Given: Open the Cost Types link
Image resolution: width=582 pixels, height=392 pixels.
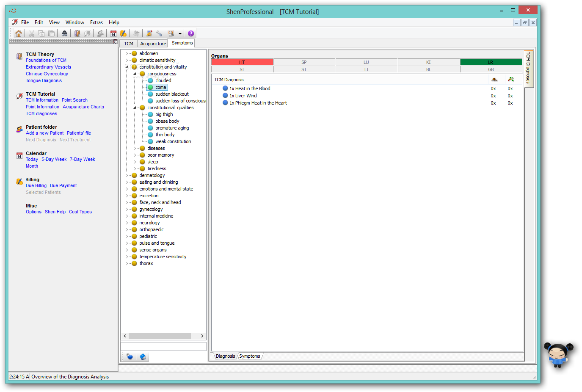Looking at the screenshot, I should click(x=80, y=212).
